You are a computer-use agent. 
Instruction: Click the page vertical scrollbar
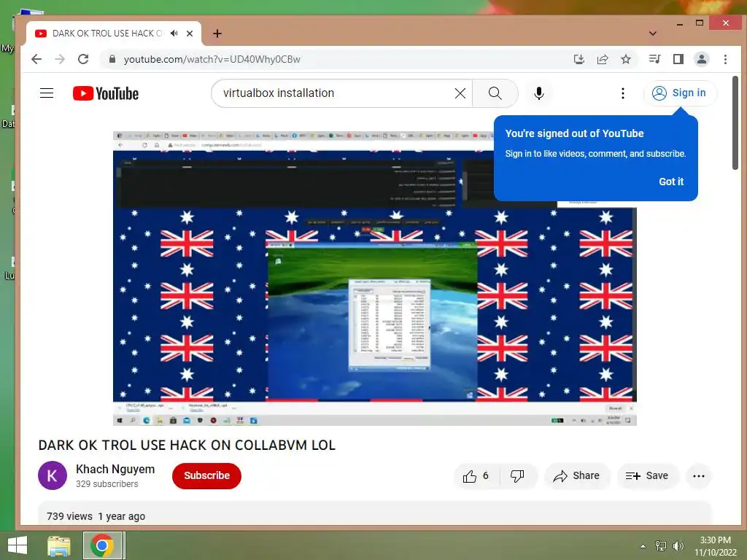point(735,122)
